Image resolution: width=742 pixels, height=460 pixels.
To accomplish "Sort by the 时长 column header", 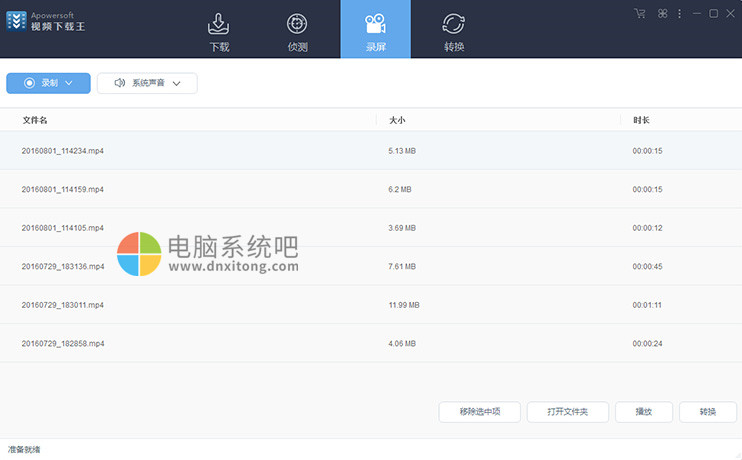I will click(641, 120).
